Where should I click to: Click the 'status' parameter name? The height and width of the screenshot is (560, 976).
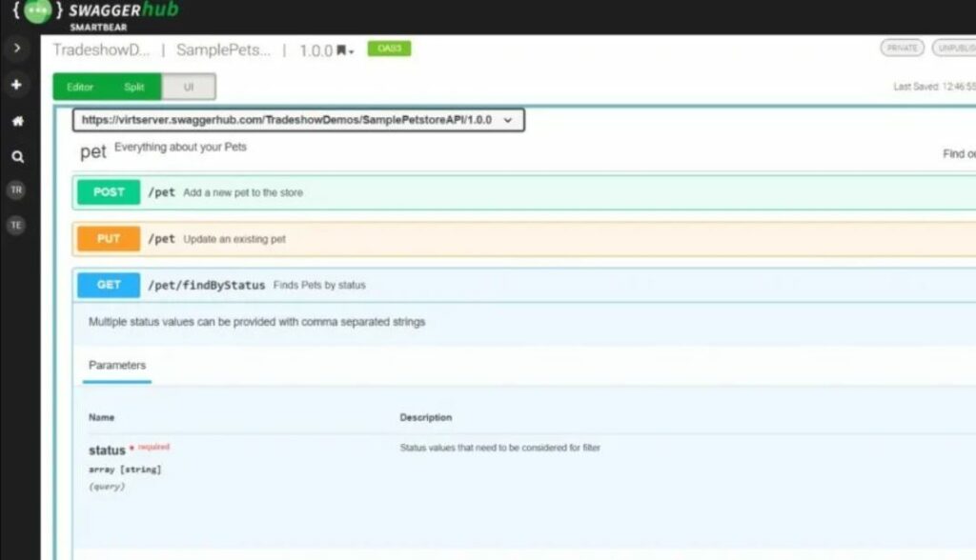(x=107, y=450)
